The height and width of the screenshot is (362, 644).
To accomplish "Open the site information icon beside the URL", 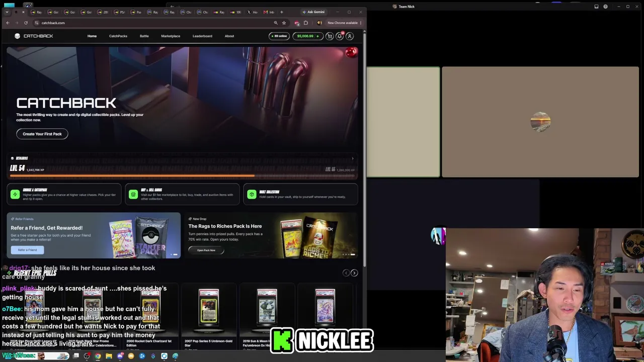I will click(37, 23).
